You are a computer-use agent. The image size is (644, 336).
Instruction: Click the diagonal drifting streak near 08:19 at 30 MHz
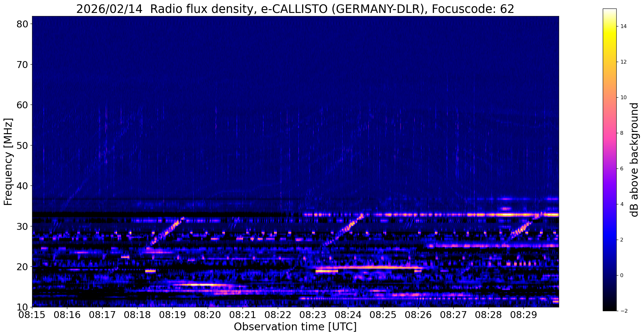click(167, 231)
